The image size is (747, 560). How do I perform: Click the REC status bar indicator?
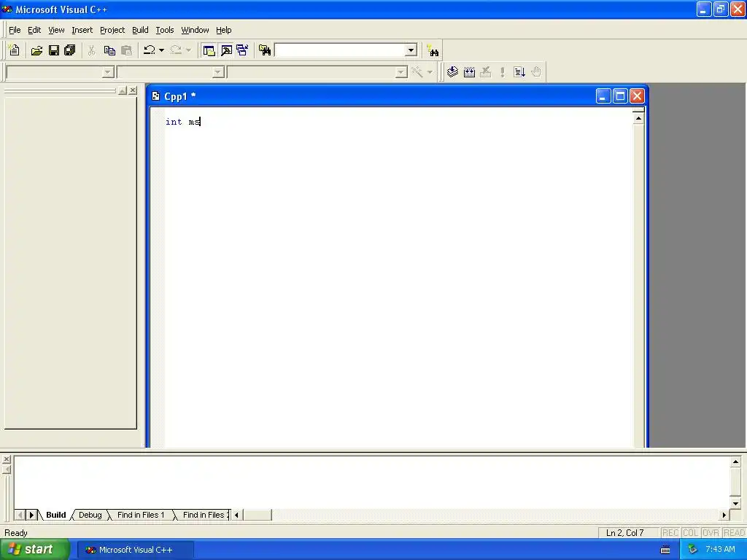(670, 533)
